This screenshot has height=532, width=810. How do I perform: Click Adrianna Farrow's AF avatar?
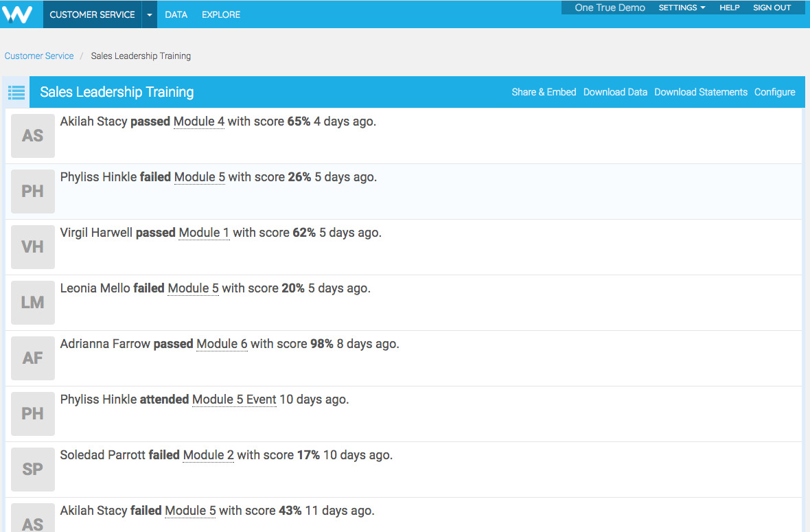pos(33,358)
